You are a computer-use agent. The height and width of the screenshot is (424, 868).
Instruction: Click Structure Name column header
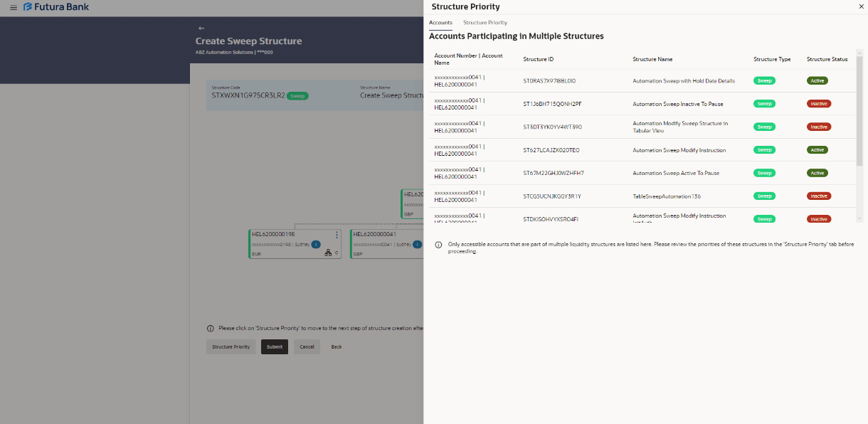tap(652, 59)
